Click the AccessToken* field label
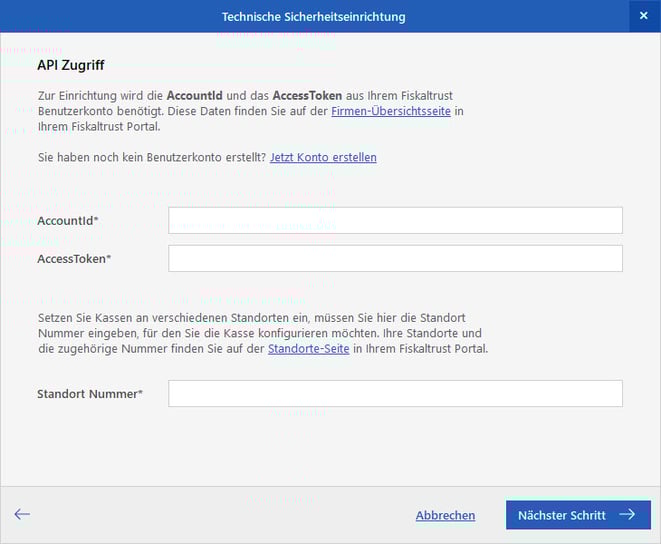Screen dimensions: 661x544 74,259
